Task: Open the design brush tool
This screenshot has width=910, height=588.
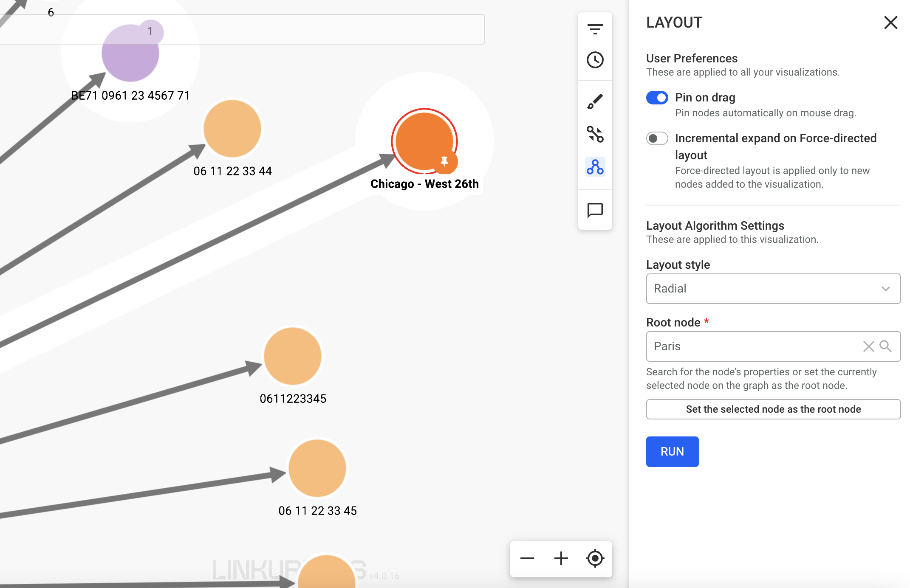Action: (x=595, y=101)
